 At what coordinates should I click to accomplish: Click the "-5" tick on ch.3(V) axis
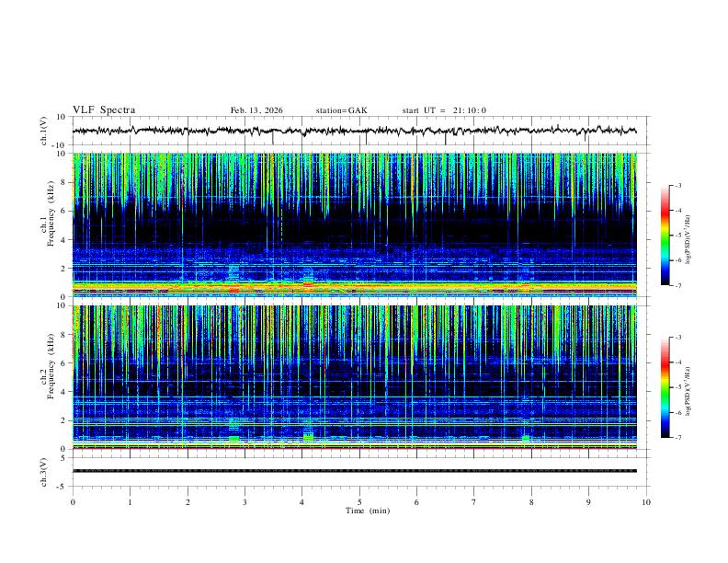[63, 487]
